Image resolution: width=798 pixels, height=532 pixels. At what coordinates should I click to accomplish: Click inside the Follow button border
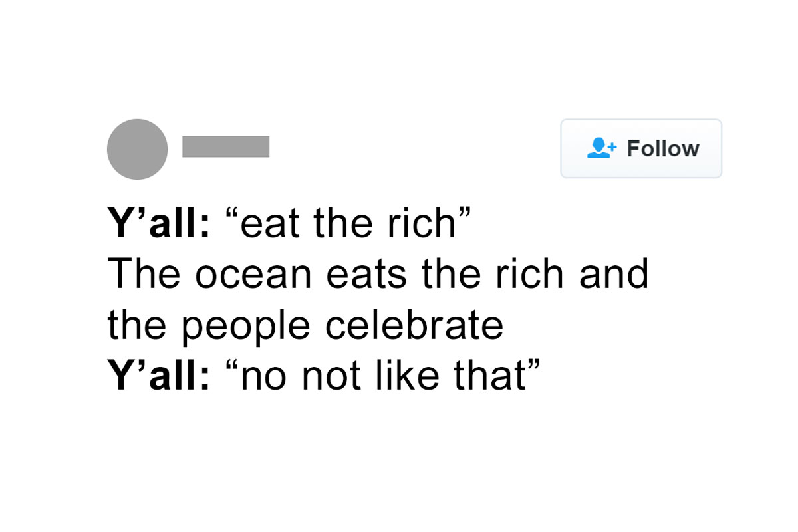[x=640, y=148]
